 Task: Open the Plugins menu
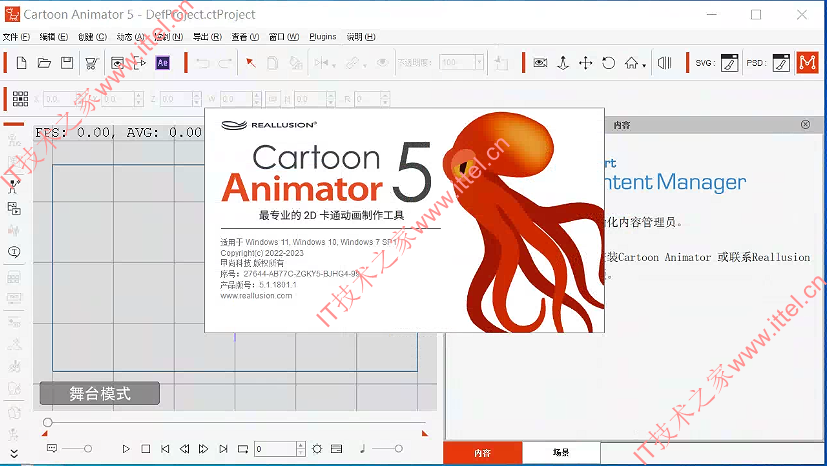[323, 37]
